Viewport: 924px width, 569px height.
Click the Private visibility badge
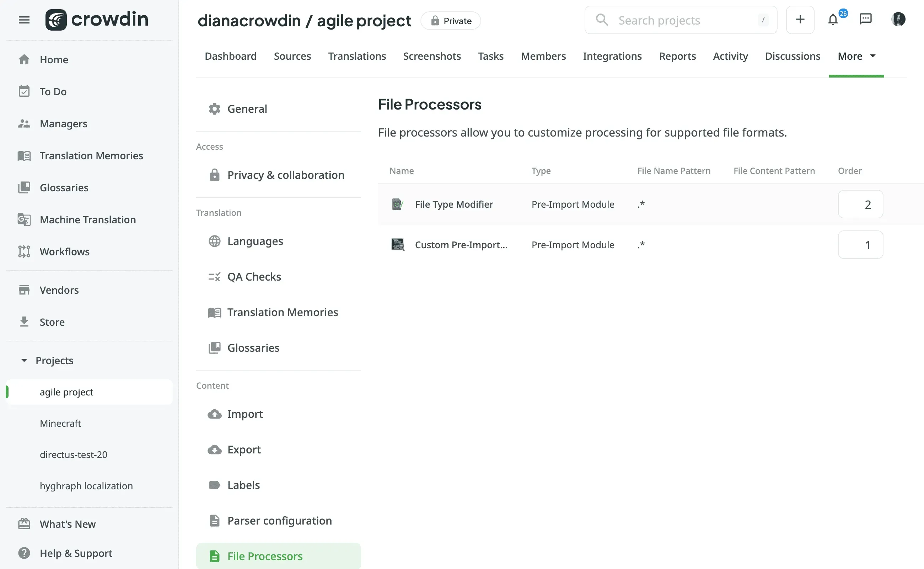point(451,21)
